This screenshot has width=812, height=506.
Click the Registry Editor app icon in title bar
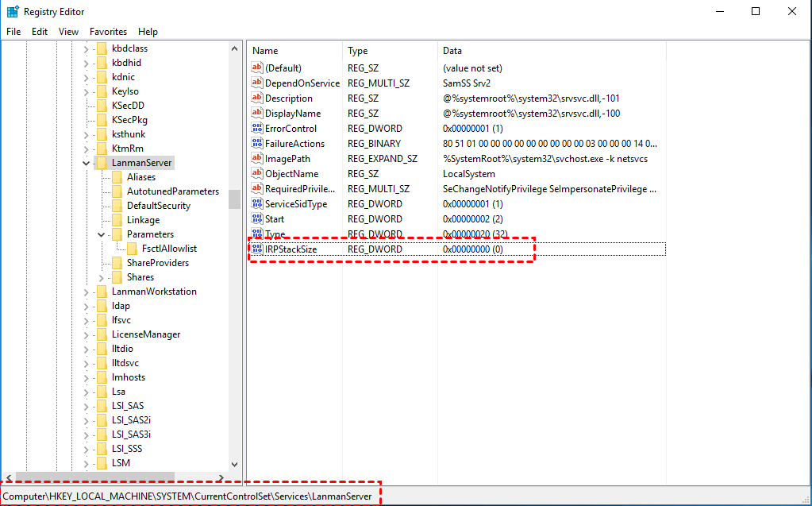(13, 11)
